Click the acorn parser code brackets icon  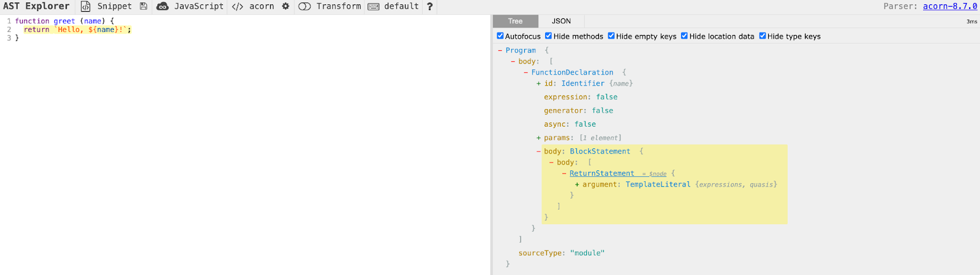pos(238,7)
